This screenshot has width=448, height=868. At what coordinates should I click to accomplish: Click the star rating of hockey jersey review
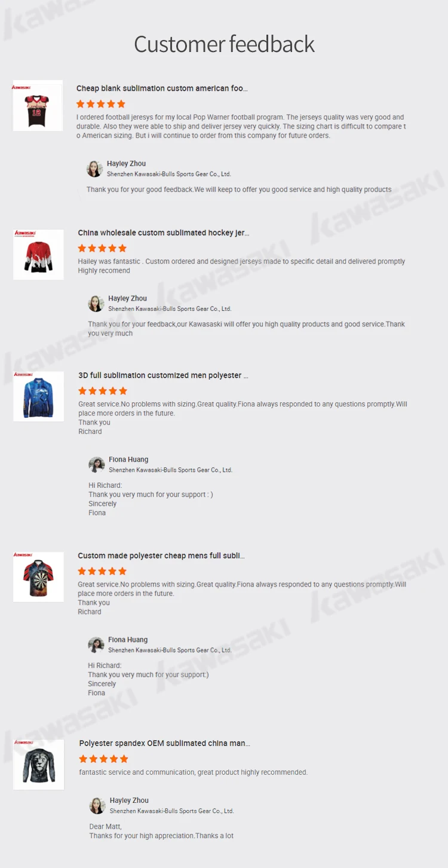click(x=102, y=248)
